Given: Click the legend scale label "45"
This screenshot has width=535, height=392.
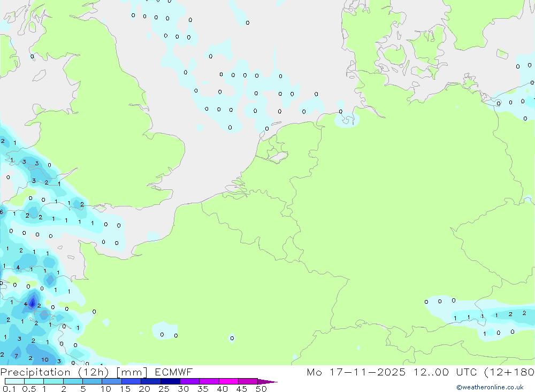Looking at the screenshot, I should (x=242, y=389).
